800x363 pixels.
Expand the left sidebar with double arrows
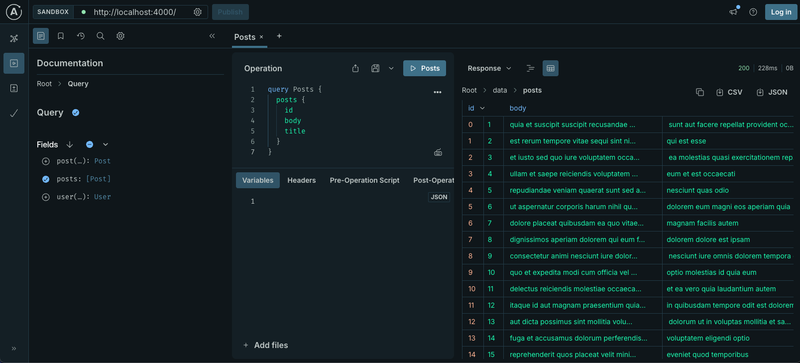click(14, 349)
